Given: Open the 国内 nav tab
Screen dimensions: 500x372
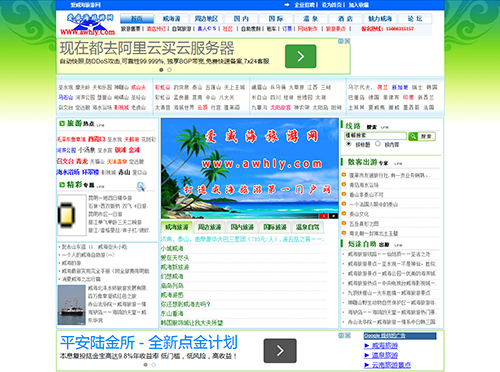Looking at the screenshot, I should 241,18.
